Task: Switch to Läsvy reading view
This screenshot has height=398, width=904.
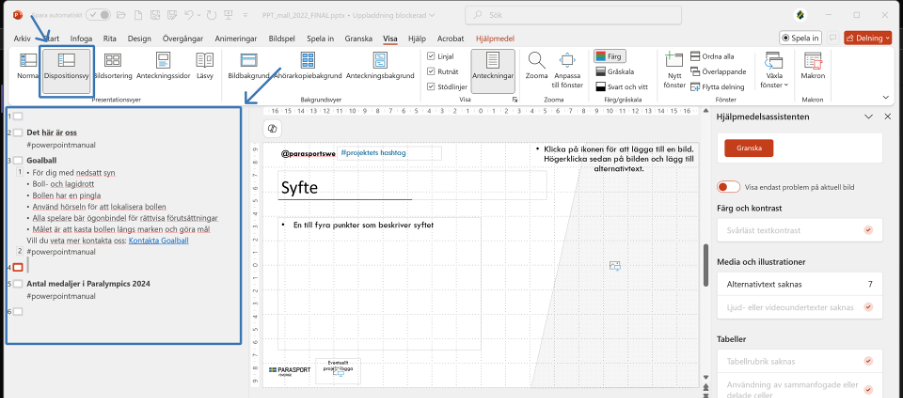Action: coord(205,66)
